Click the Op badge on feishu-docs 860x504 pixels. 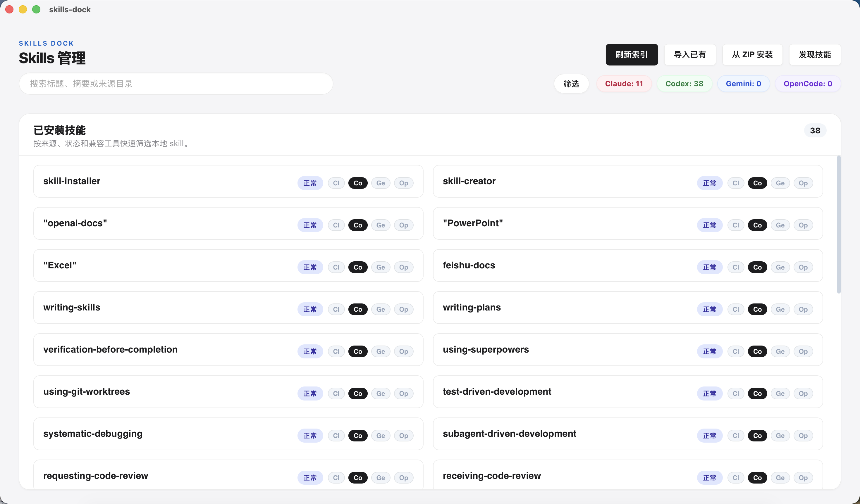click(x=803, y=267)
